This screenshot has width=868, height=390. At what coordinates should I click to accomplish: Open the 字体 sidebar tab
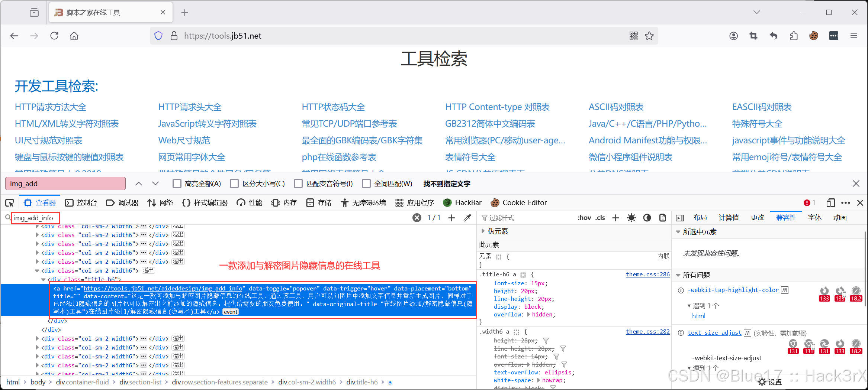tap(814, 218)
